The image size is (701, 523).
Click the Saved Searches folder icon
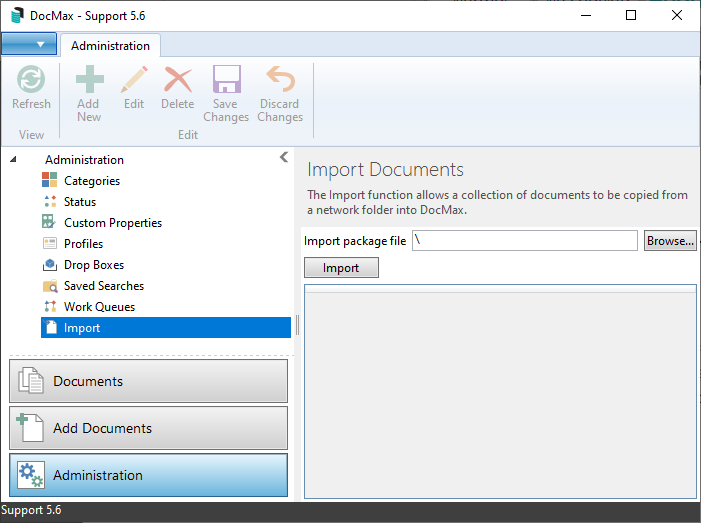pos(50,286)
